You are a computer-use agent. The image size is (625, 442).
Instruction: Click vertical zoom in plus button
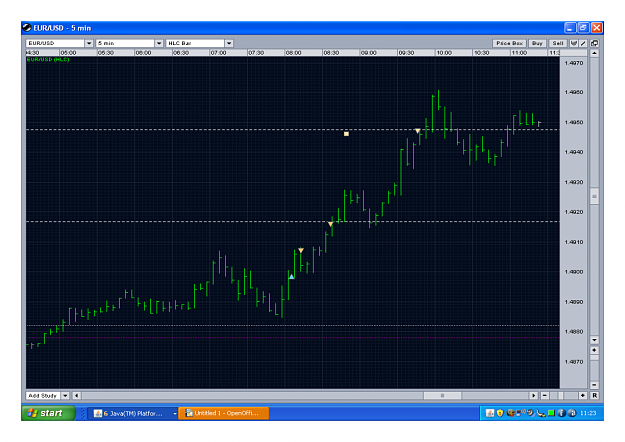(594, 350)
